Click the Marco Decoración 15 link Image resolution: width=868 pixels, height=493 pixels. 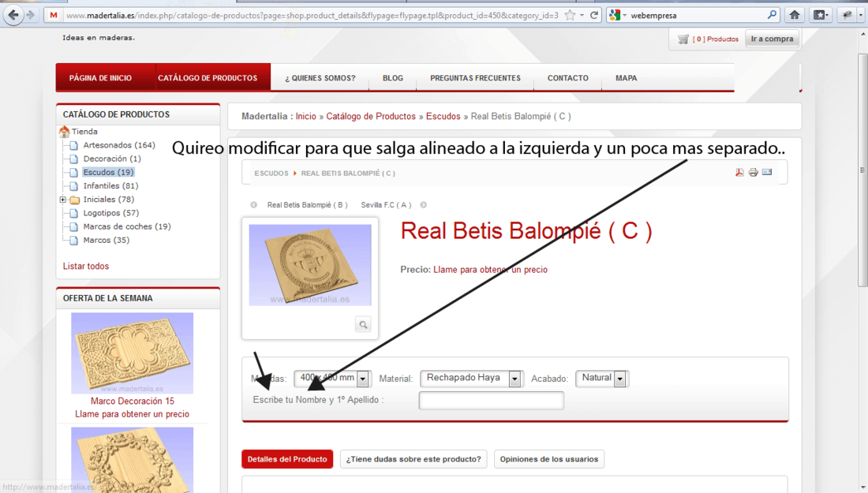tap(133, 401)
